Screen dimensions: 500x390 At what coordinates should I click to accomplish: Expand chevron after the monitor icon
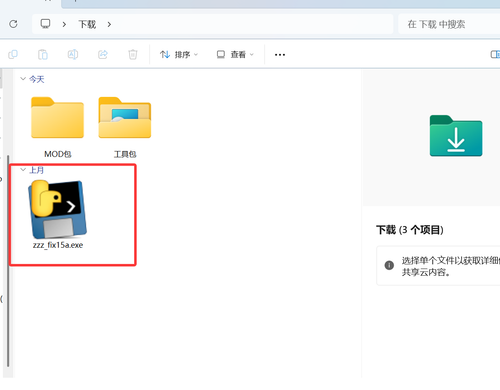pos(64,24)
